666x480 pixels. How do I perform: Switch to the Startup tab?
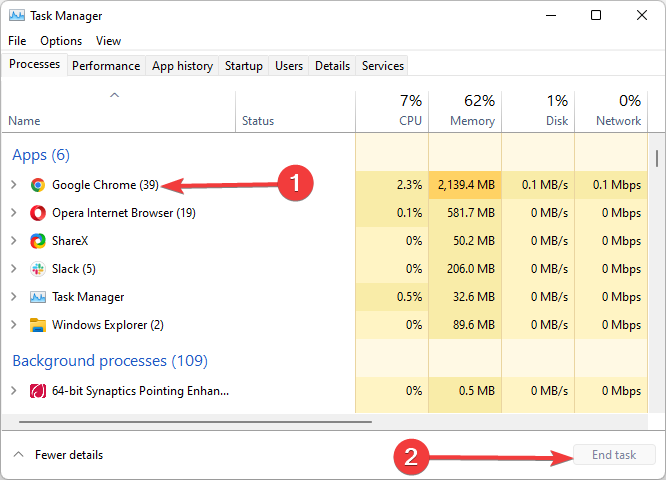point(244,66)
